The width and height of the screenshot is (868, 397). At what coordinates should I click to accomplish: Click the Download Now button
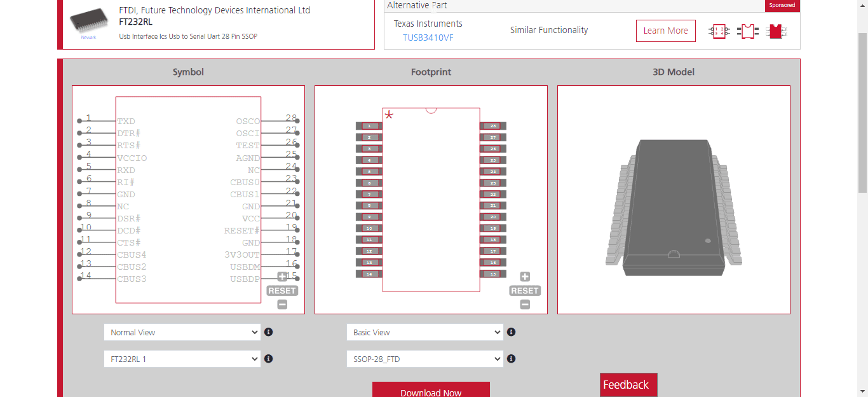coord(431,390)
